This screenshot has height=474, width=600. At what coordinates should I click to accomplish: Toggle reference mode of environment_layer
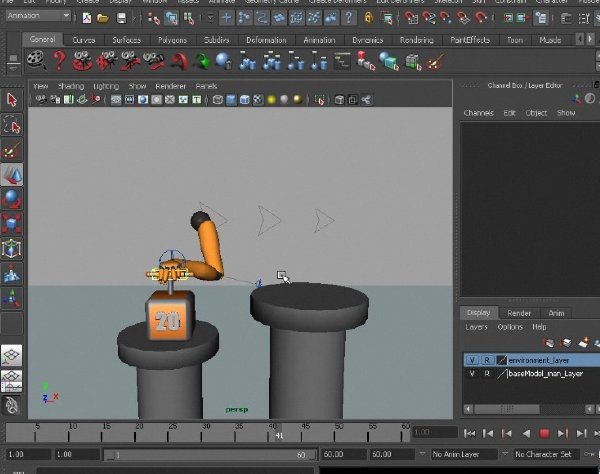click(x=487, y=360)
